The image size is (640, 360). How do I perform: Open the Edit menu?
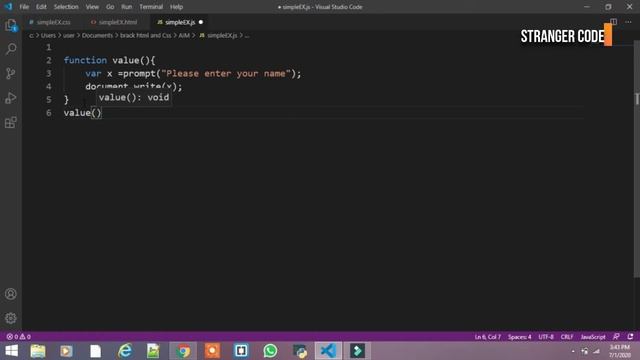tap(41, 7)
